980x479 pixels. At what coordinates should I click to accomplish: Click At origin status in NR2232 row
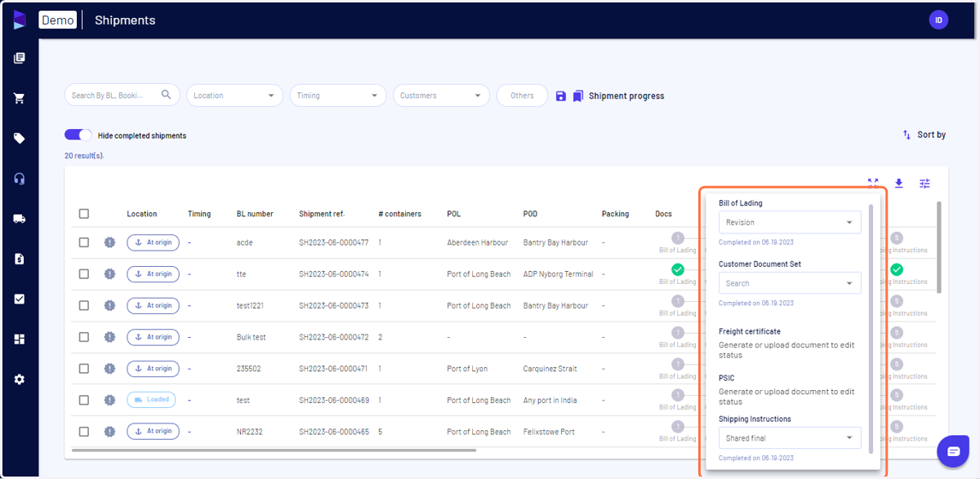[x=153, y=432]
